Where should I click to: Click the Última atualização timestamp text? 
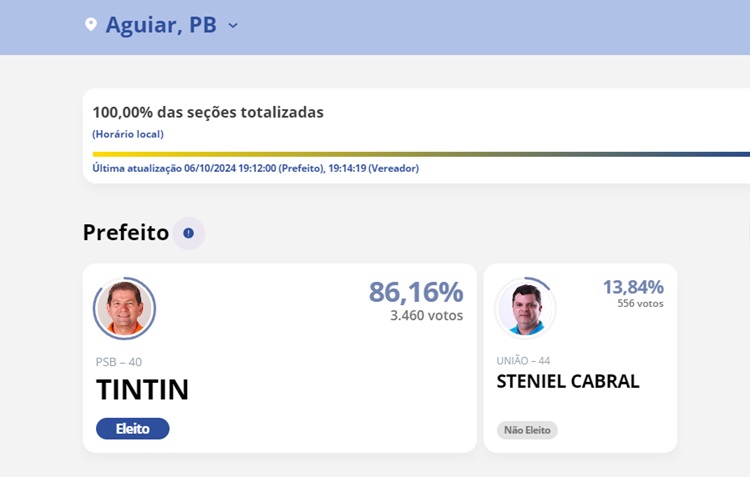pos(255,168)
